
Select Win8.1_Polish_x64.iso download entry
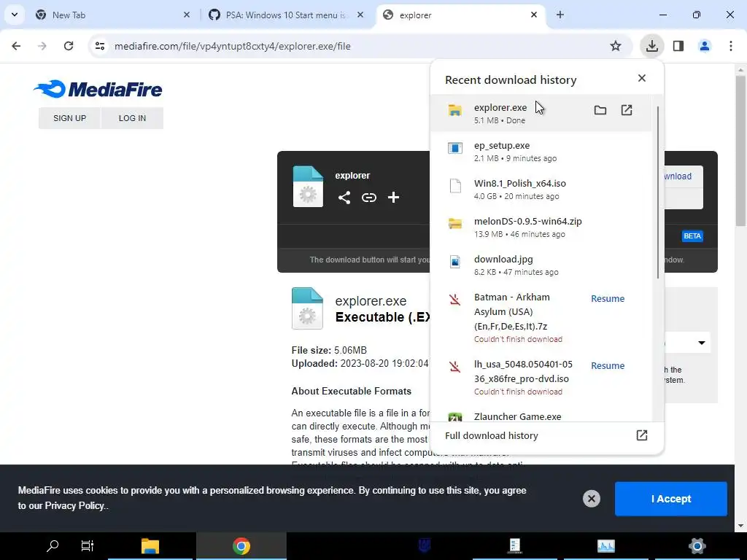(541, 189)
